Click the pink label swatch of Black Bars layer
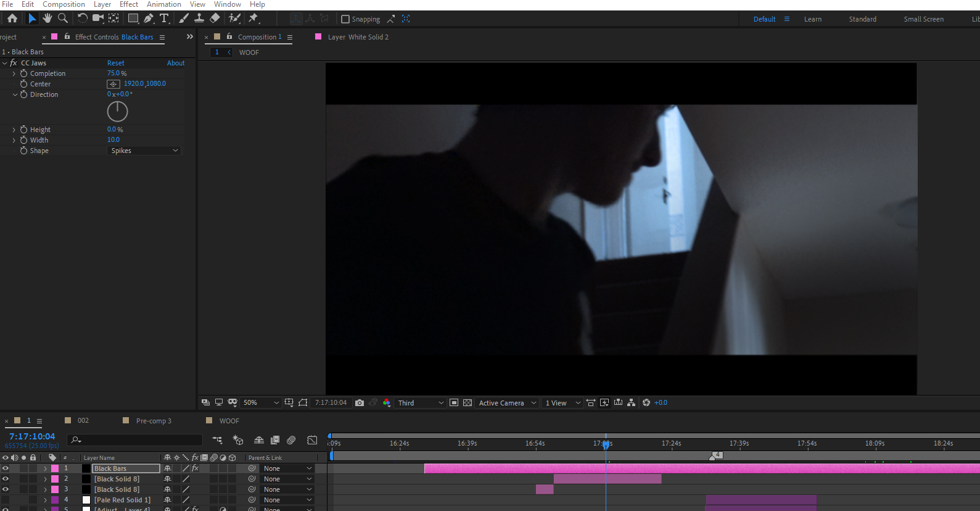The height and width of the screenshot is (511, 980). 55,468
